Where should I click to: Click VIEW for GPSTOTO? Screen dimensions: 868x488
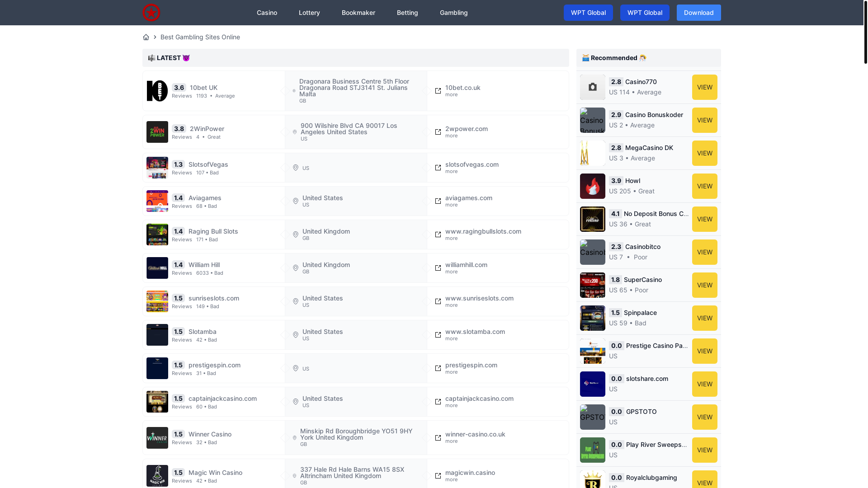(704, 417)
